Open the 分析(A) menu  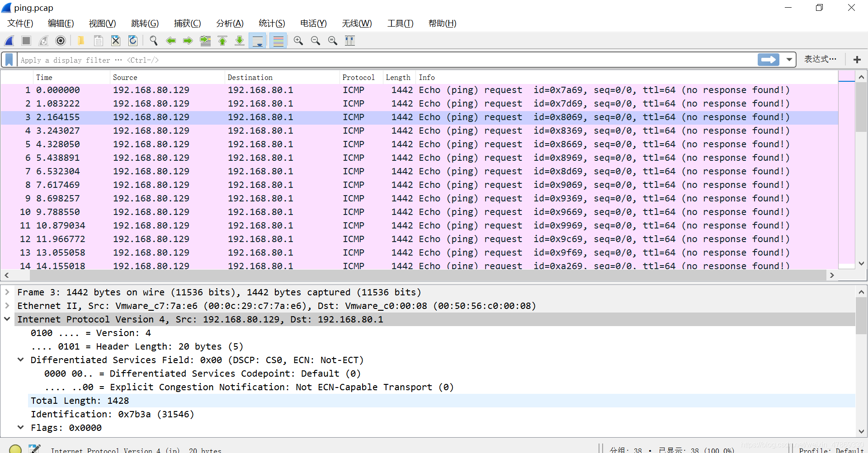[230, 23]
